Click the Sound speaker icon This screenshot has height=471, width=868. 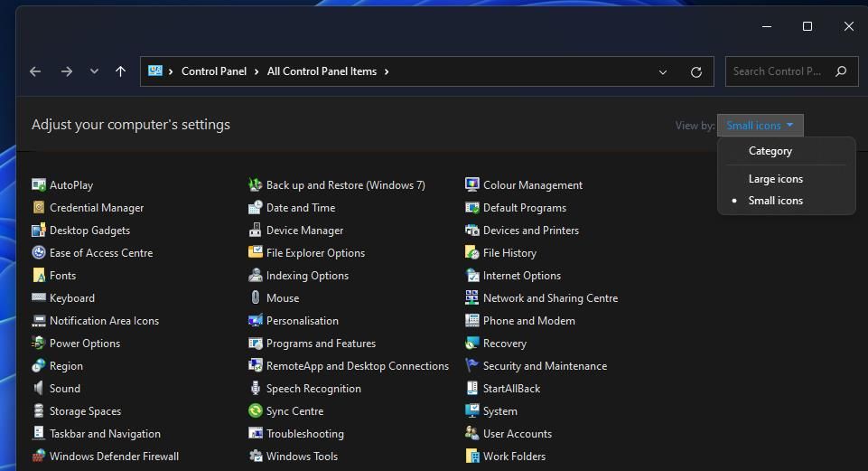[x=39, y=389]
